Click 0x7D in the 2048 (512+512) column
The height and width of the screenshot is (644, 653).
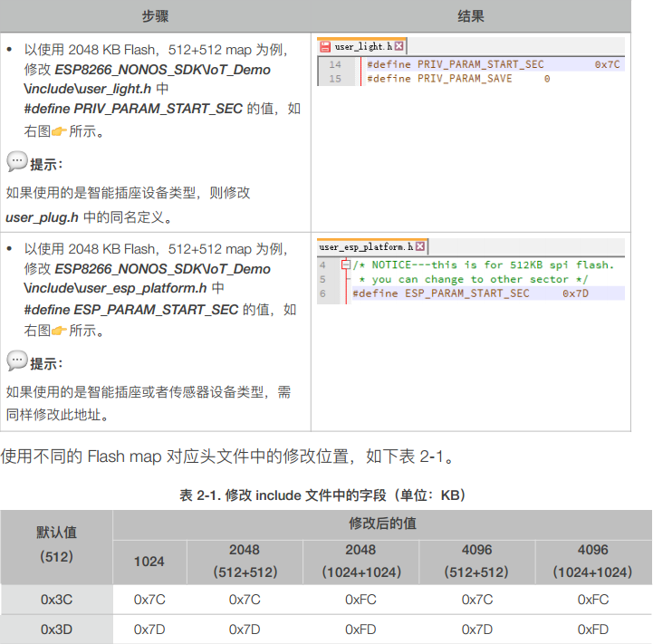tap(245, 629)
